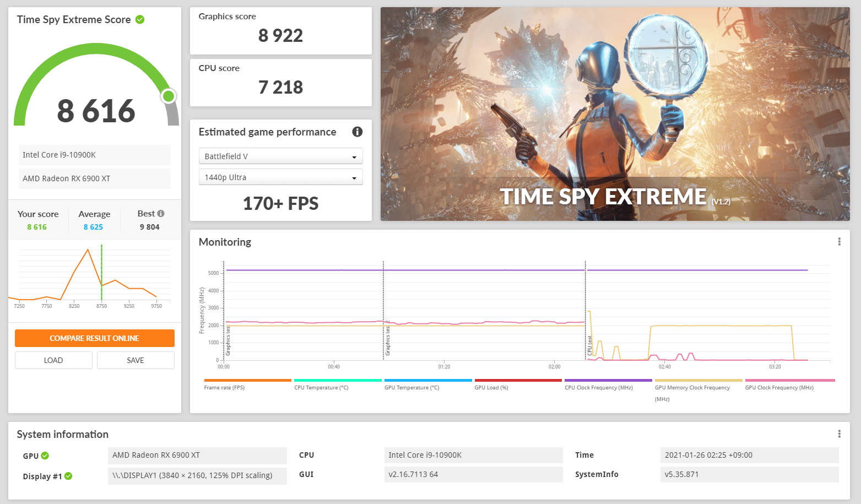The image size is (861, 504).
Task: Click the CPU score value 7 218
Action: [x=280, y=88]
